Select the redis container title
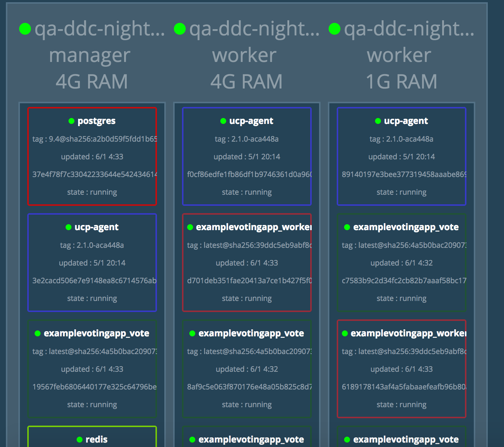504x447 pixels. click(97, 440)
